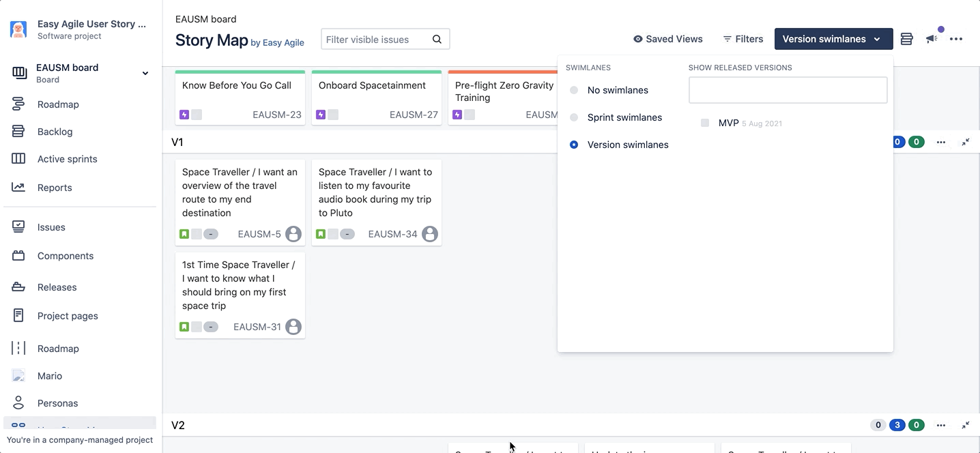Click the megaphone announcements icon

point(932,39)
